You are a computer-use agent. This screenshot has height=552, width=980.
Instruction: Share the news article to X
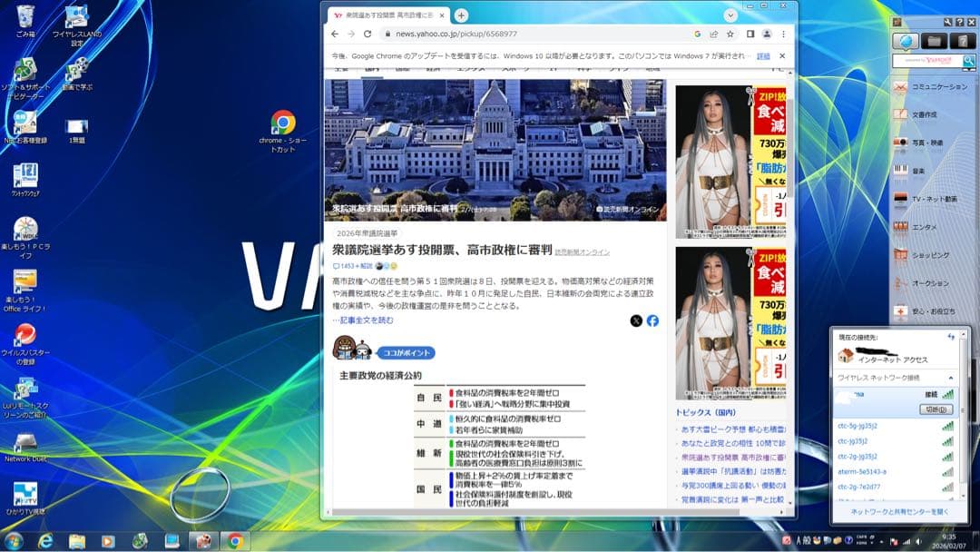click(x=636, y=320)
